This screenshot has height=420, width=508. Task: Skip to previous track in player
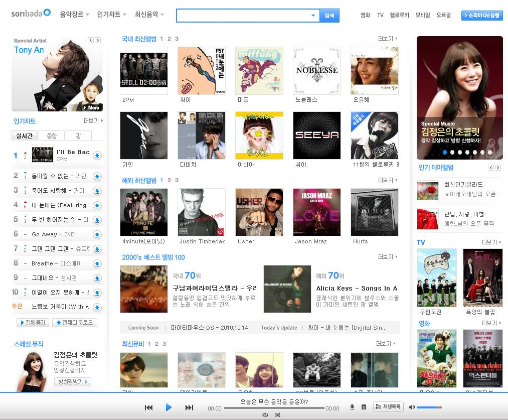pyautogui.click(x=149, y=407)
